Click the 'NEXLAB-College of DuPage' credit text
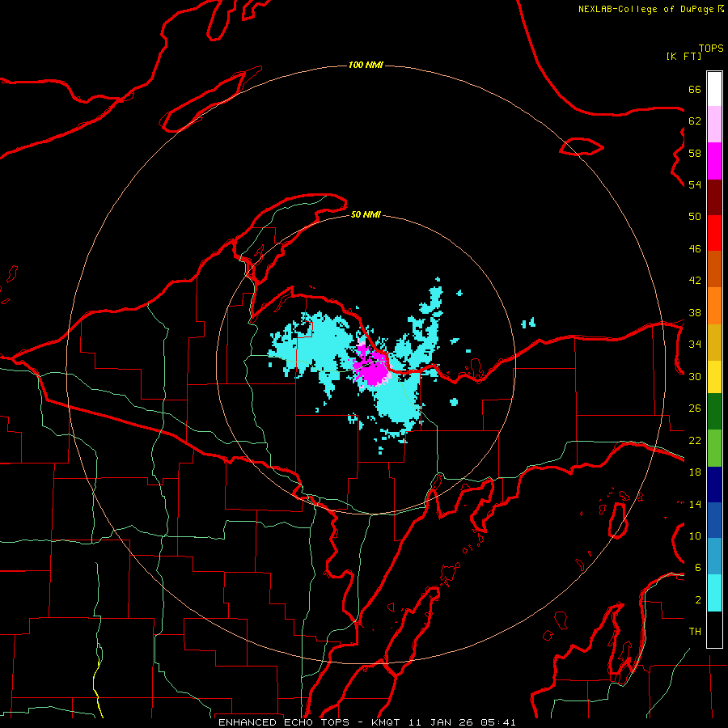Viewport: 728px width, 728px height. click(646, 9)
